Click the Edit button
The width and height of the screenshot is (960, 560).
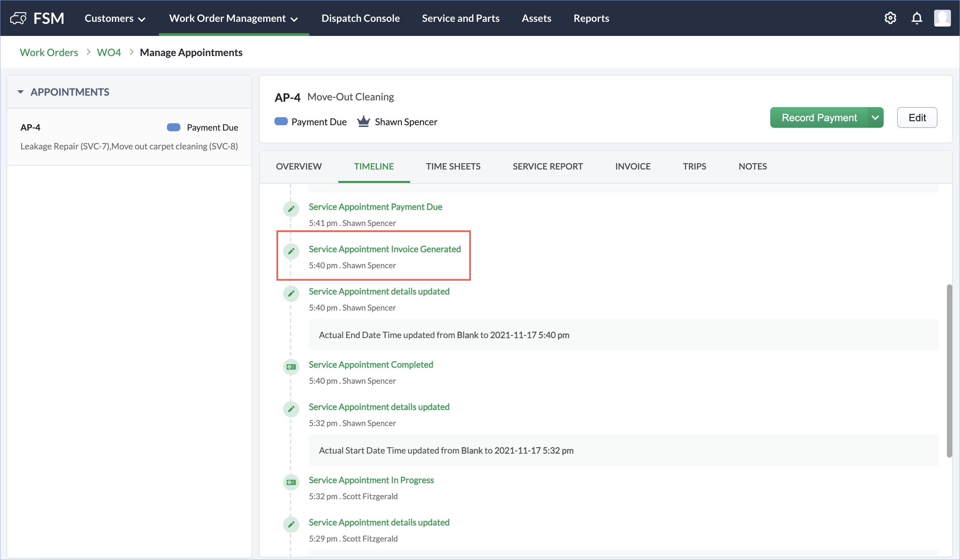917,118
